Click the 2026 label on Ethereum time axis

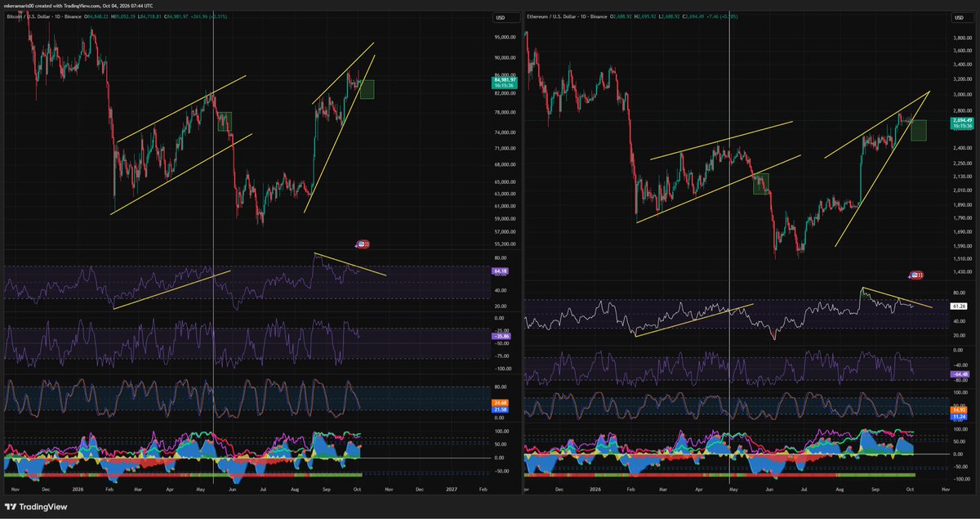[x=594, y=488]
